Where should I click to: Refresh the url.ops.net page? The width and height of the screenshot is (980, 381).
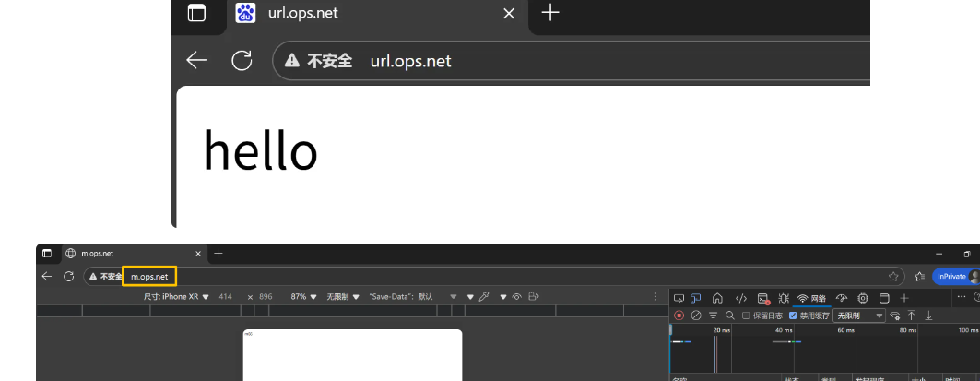click(242, 61)
